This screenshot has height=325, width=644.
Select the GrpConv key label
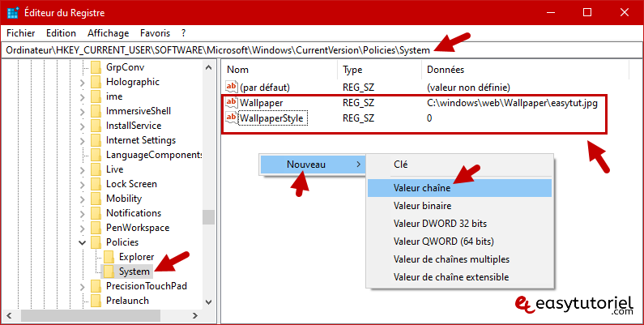pyautogui.click(x=125, y=67)
